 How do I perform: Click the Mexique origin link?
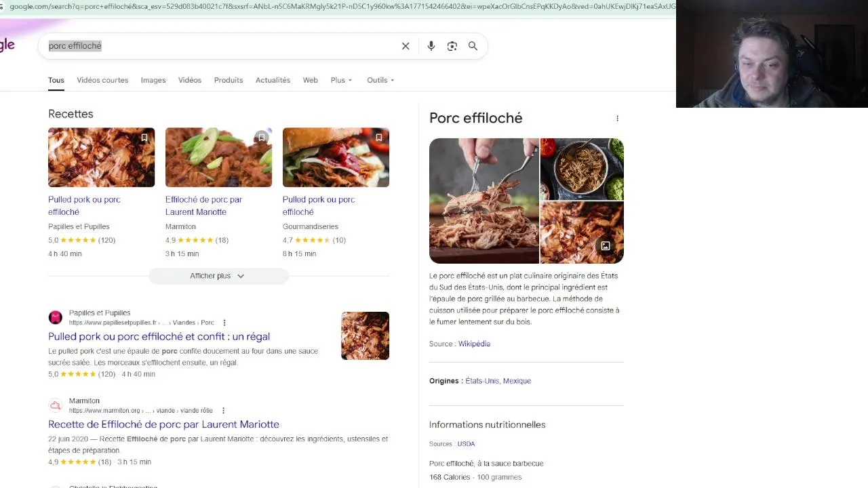click(x=517, y=381)
